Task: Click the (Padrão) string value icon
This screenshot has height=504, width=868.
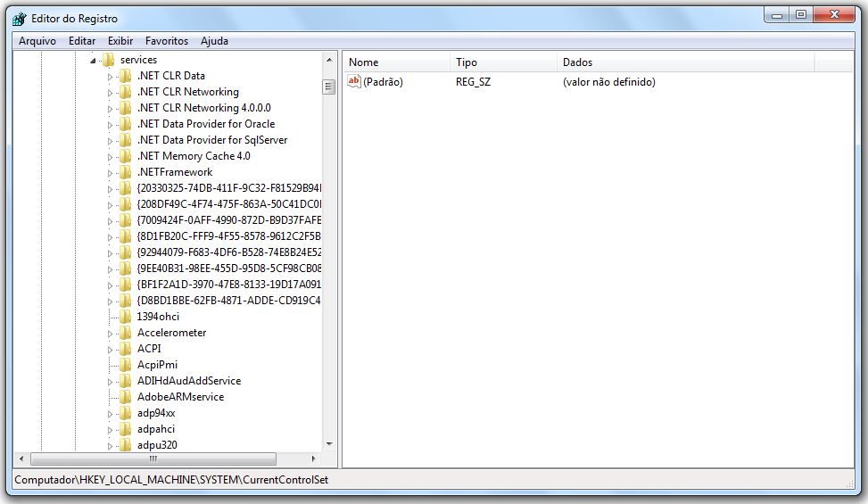Action: (354, 82)
